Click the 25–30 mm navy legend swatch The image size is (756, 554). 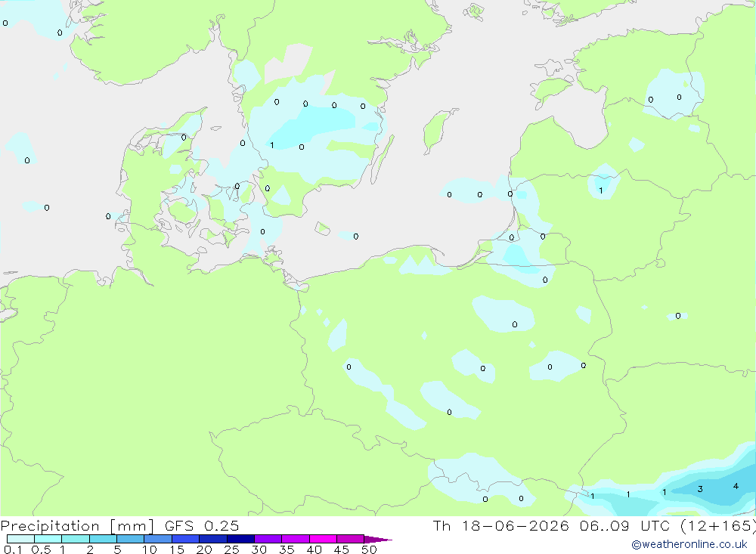click(240, 539)
